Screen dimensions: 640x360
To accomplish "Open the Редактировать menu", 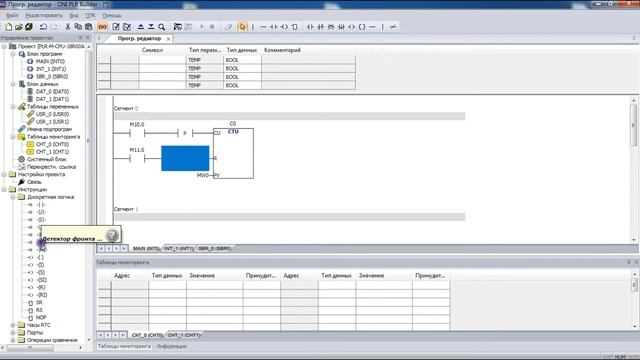I will [44, 16].
